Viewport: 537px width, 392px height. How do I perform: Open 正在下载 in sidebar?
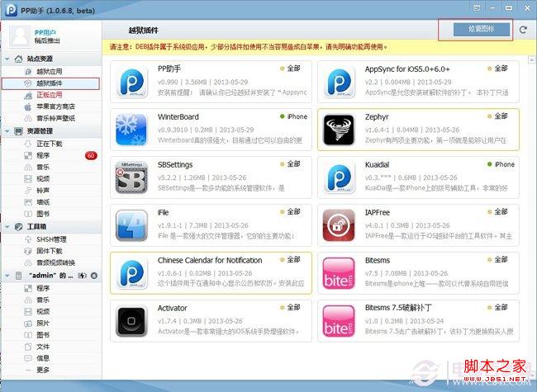[50, 144]
